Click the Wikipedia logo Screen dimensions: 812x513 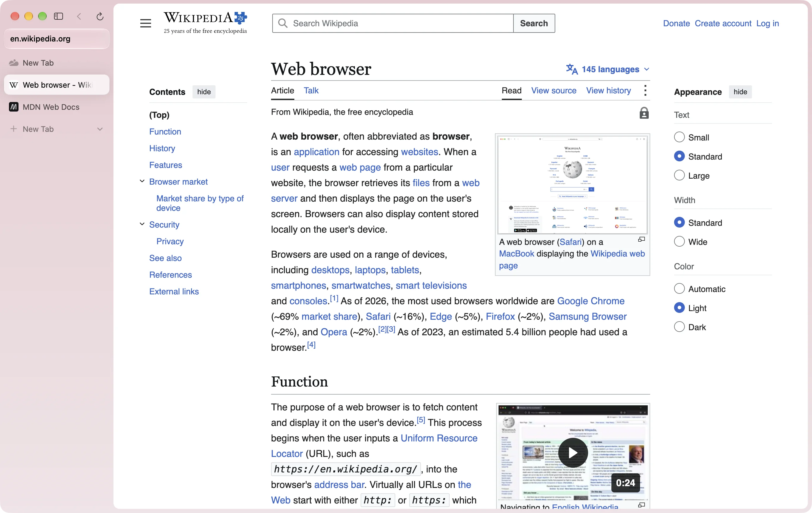click(205, 23)
